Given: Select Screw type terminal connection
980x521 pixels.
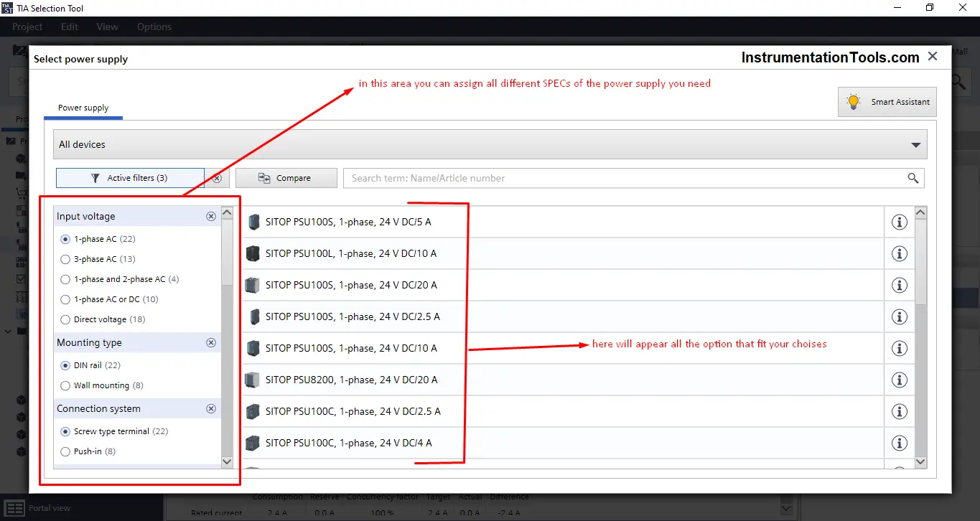Looking at the screenshot, I should 65,431.
